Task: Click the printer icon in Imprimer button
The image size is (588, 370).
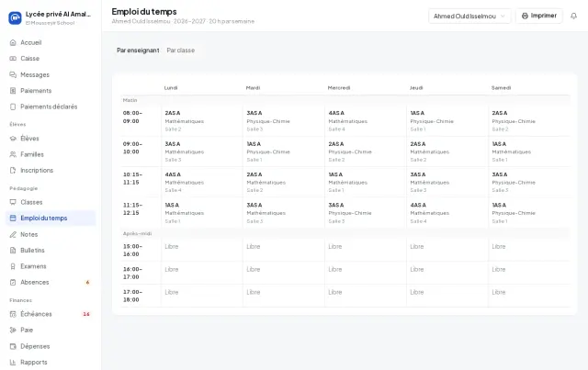Action: pyautogui.click(x=525, y=16)
